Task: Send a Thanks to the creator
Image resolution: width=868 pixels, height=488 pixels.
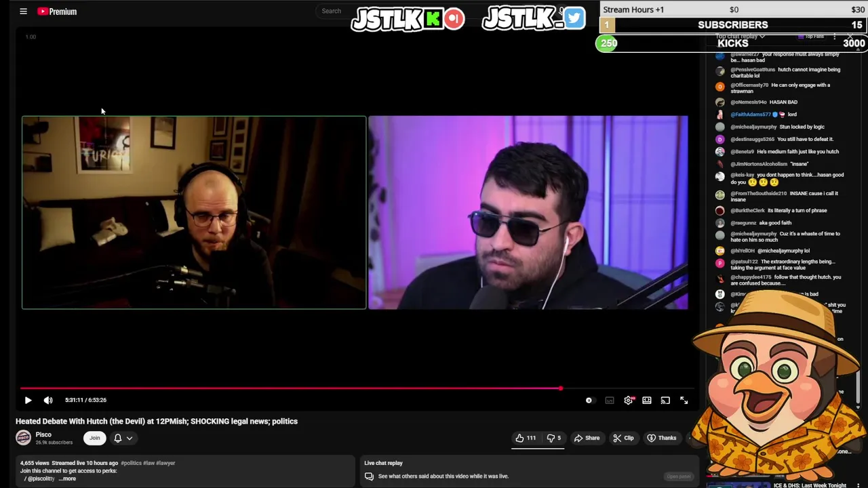Action: click(x=662, y=438)
